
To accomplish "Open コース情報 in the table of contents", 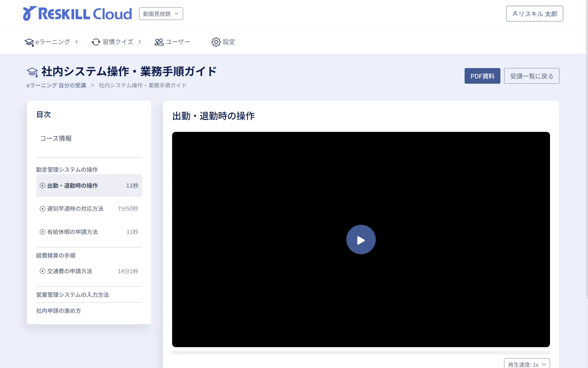I will click(x=56, y=139).
